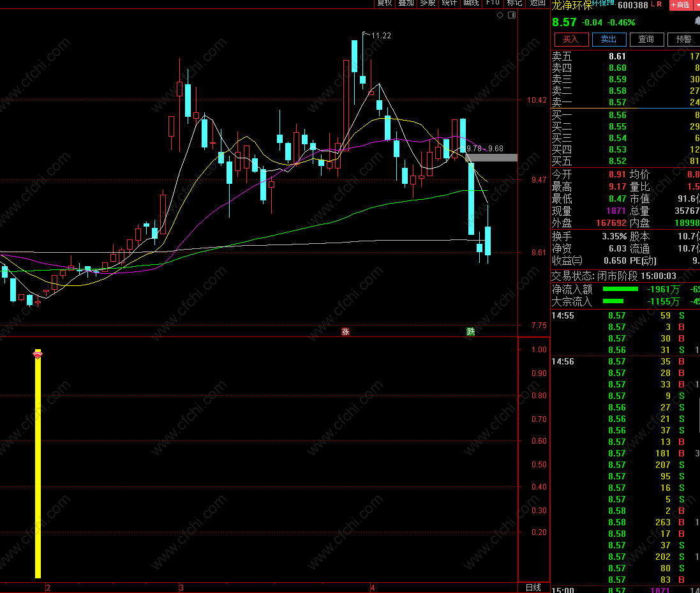Screen dimensions: 700x593
Task: Click the 买三 price 8.54
Action: coord(617,138)
